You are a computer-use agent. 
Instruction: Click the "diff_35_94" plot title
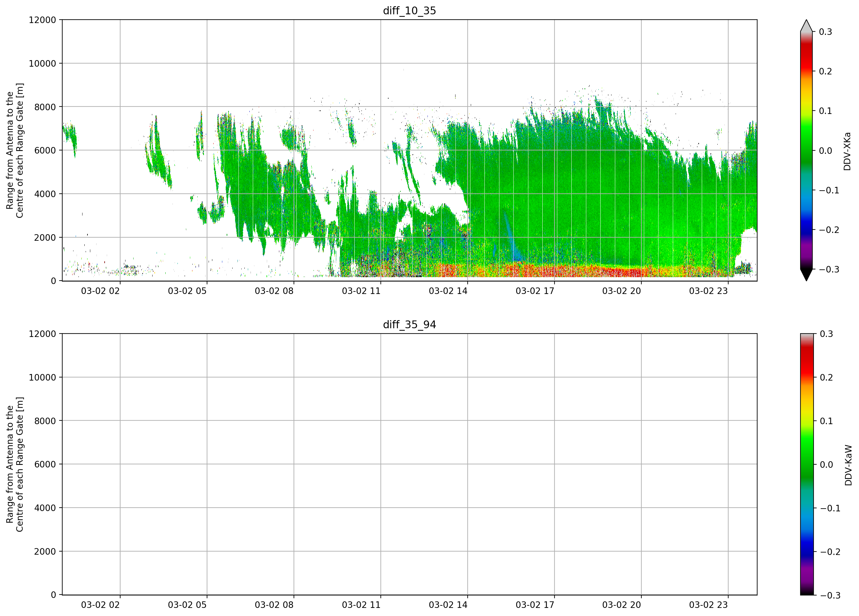[409, 325]
